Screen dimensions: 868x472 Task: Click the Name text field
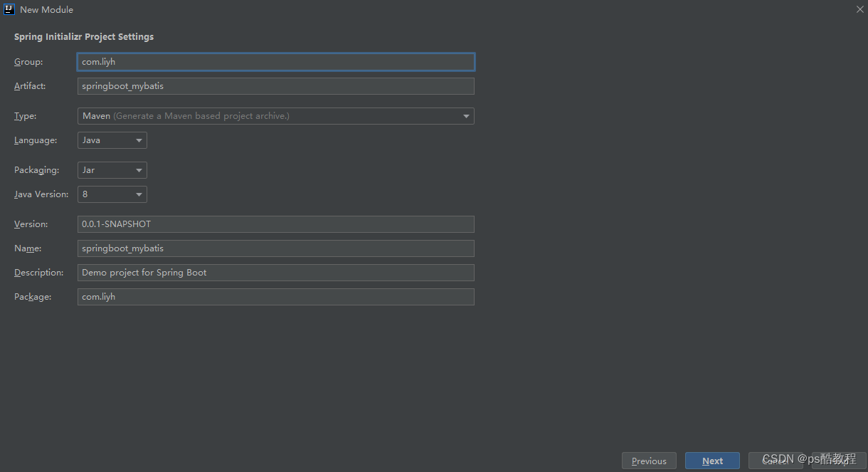tap(275, 248)
